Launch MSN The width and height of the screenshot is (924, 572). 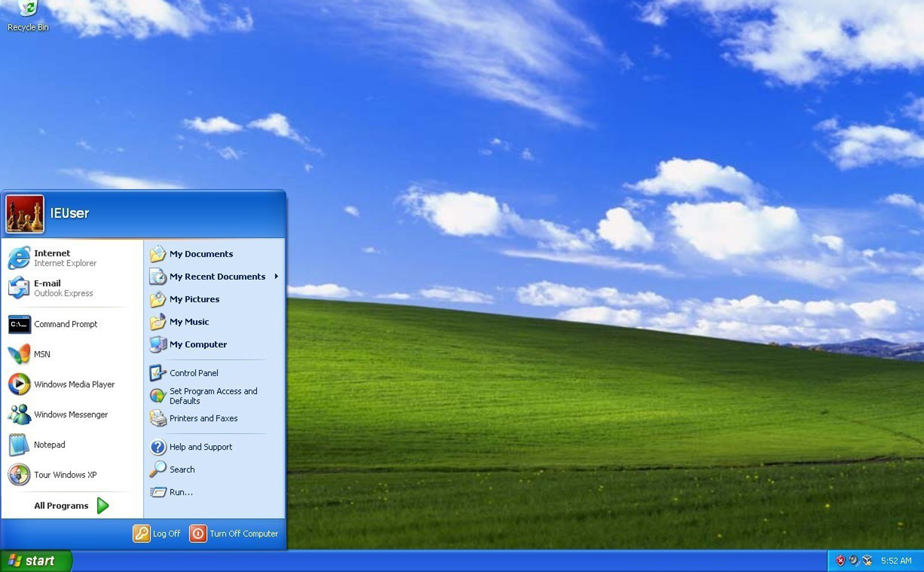point(42,354)
